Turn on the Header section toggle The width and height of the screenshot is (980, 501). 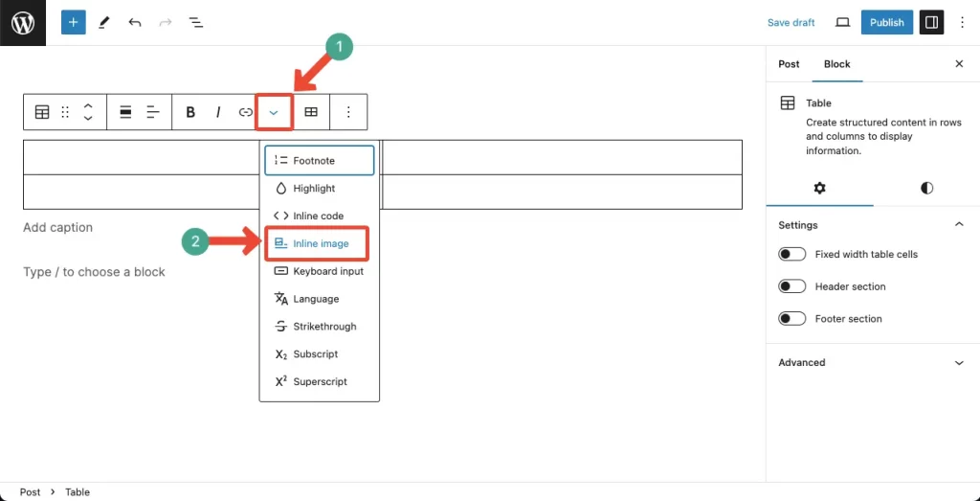[x=791, y=286]
